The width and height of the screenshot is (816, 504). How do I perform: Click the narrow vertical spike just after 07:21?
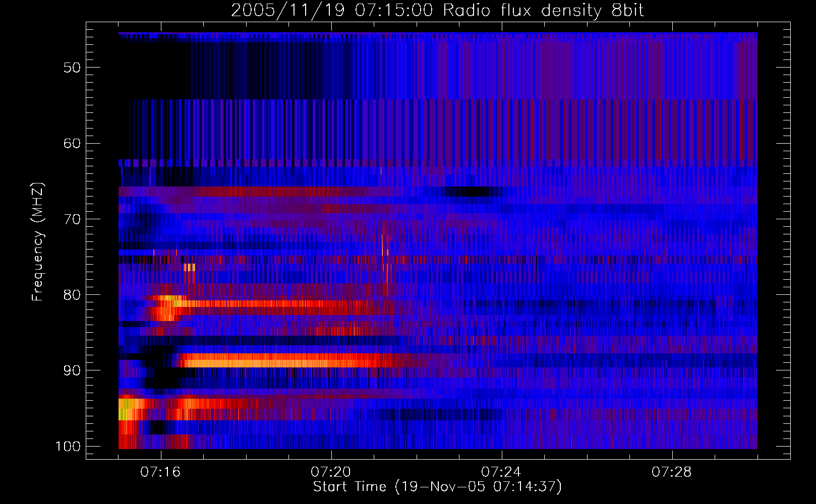coord(385,257)
